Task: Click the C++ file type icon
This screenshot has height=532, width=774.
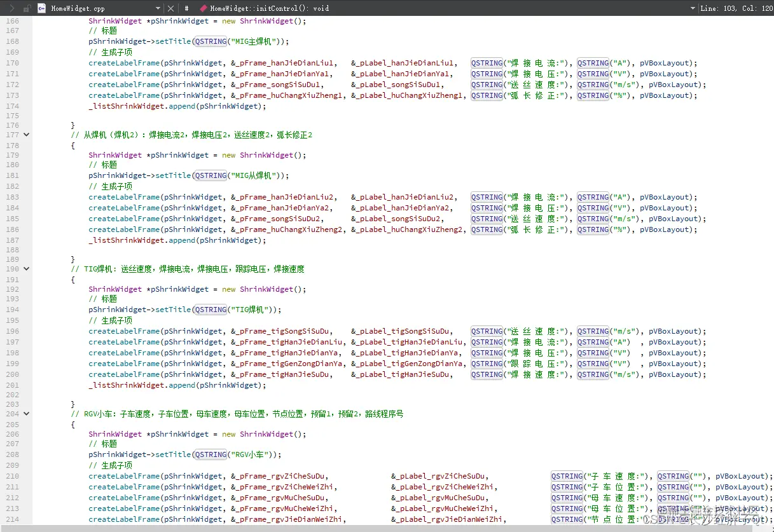Action: pos(41,8)
